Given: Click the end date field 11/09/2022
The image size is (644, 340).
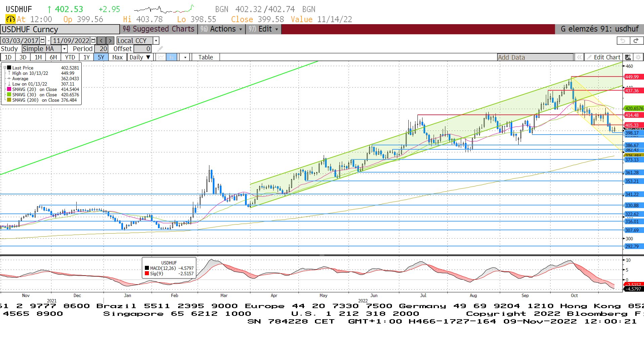Looking at the screenshot, I should pos(71,41).
